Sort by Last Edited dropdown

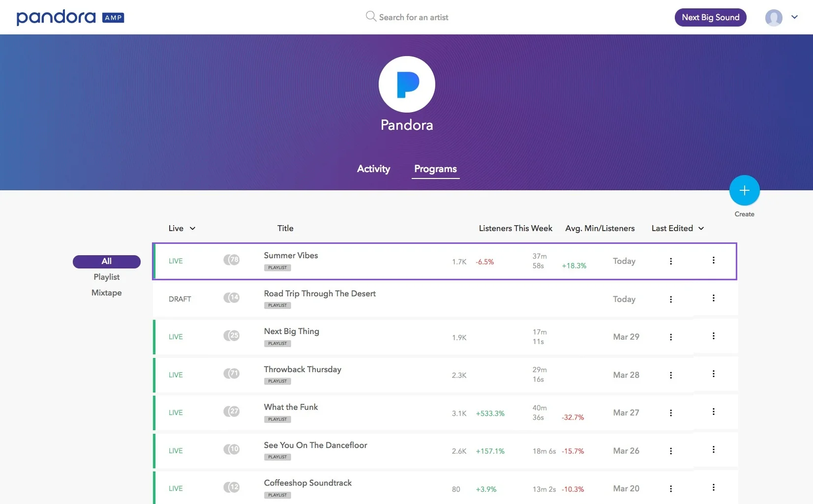(x=678, y=228)
